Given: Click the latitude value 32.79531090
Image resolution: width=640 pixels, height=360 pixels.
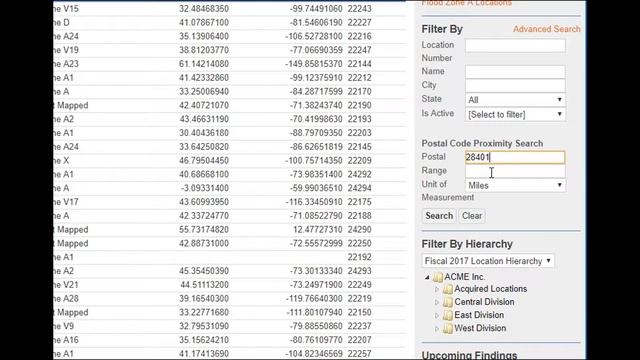Looking at the screenshot, I should pos(204,326).
